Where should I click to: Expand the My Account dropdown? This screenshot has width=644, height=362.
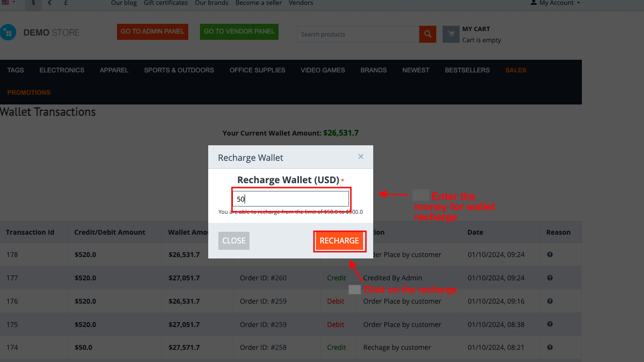tap(556, 3)
